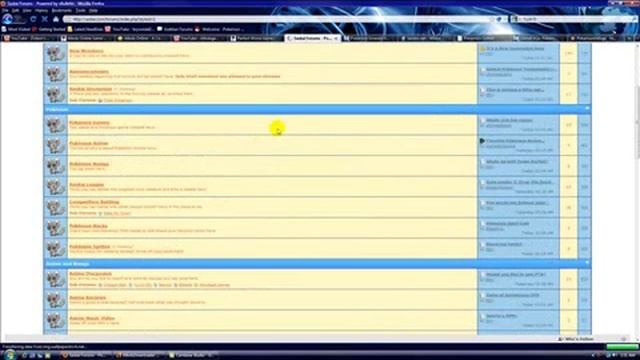This screenshot has width=640, height=360.
Task: Open the Pokemon Games forum link
Action: click(89, 123)
